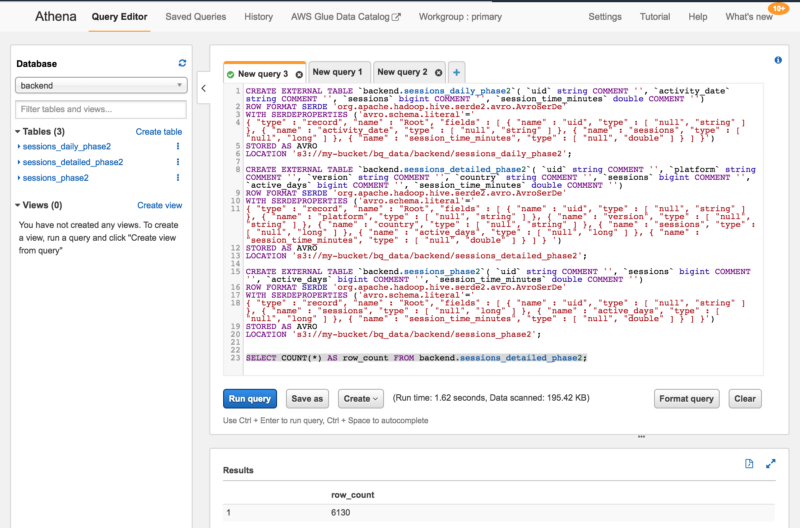Click the info icon above editor
800x528 pixels.
coord(778,60)
